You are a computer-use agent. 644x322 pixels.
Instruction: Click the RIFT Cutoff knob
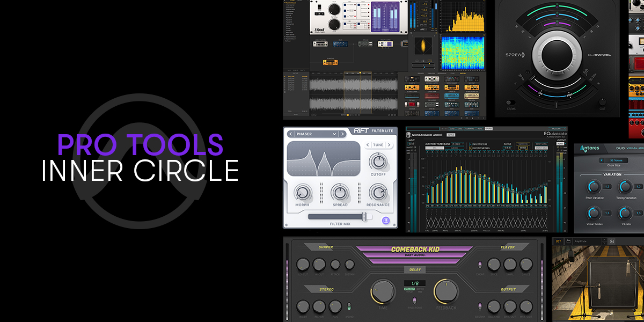click(378, 161)
